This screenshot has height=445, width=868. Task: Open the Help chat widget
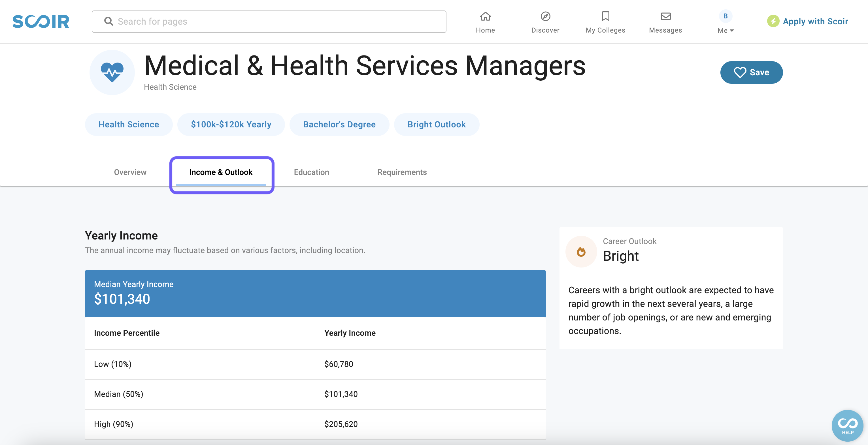click(x=847, y=425)
